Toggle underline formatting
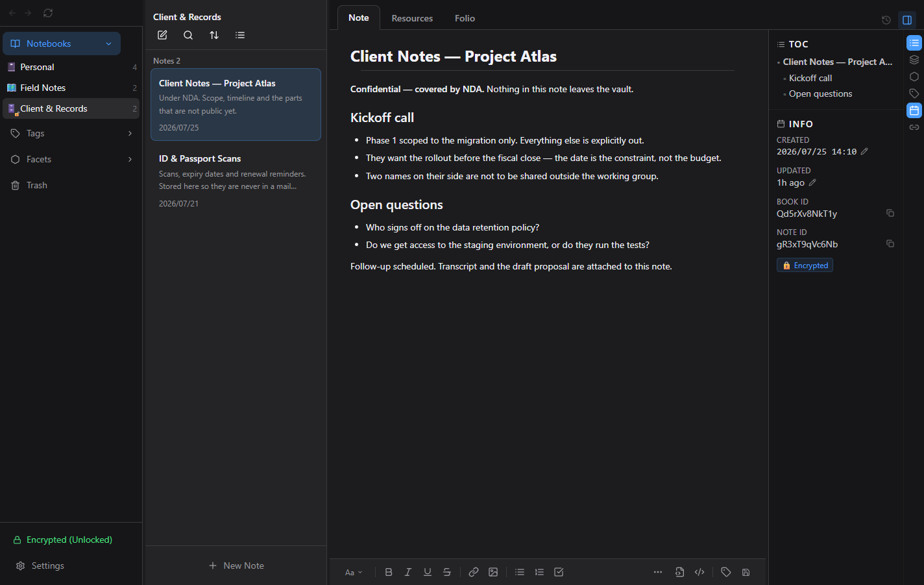The image size is (924, 585). point(428,572)
